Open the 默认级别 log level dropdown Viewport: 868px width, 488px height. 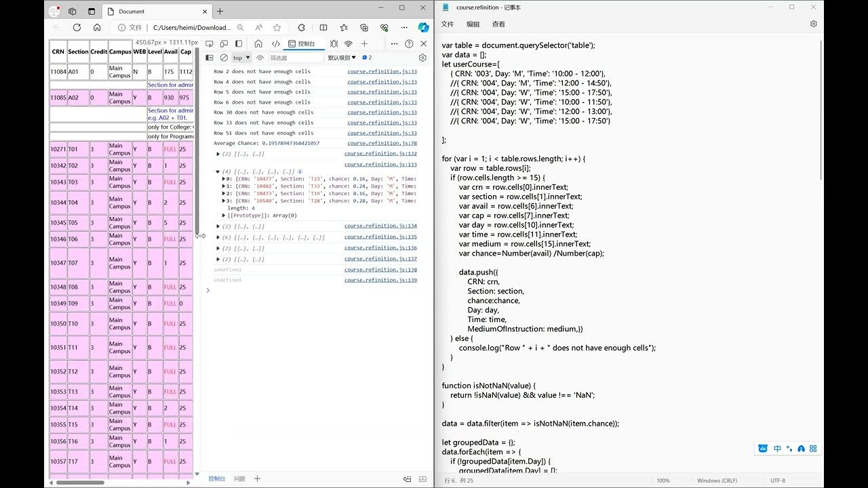click(342, 58)
